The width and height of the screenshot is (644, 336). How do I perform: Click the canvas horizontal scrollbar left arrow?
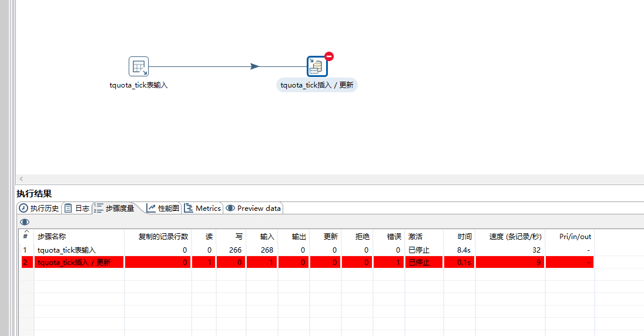pos(21,179)
